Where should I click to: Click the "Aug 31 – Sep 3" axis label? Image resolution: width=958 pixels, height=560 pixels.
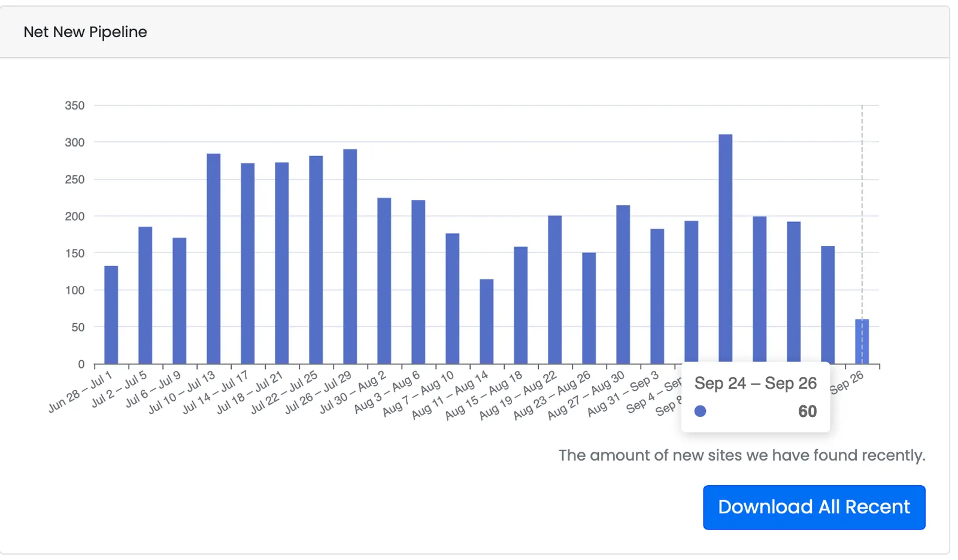pyautogui.click(x=623, y=393)
